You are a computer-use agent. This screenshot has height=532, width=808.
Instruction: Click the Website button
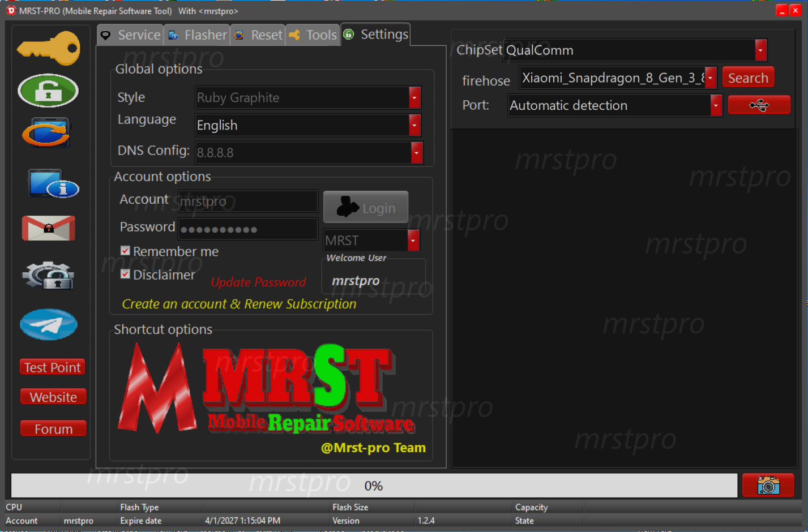coord(53,397)
